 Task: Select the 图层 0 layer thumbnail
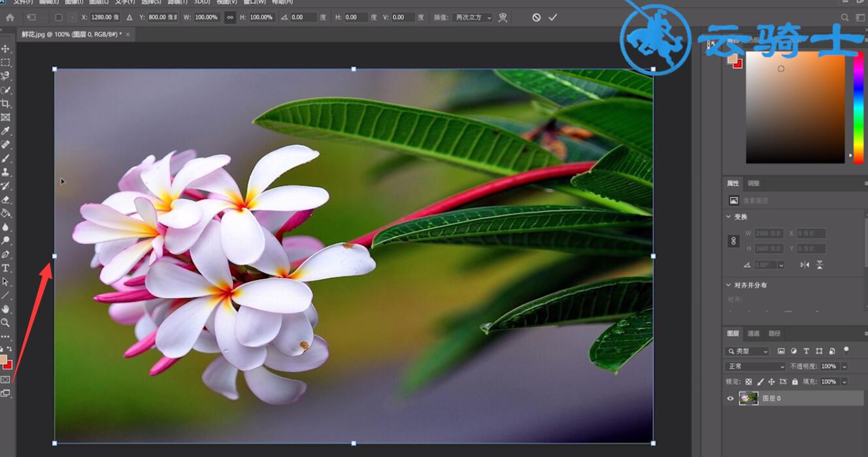click(748, 398)
